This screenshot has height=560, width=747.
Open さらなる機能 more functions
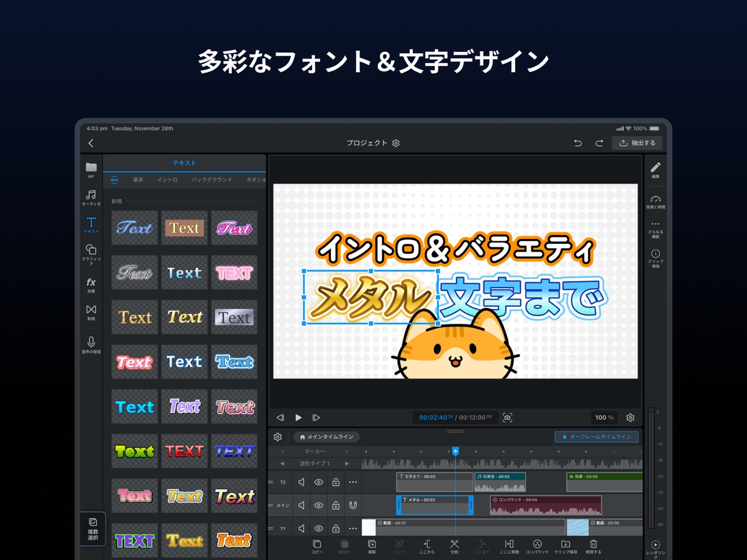coord(655,229)
